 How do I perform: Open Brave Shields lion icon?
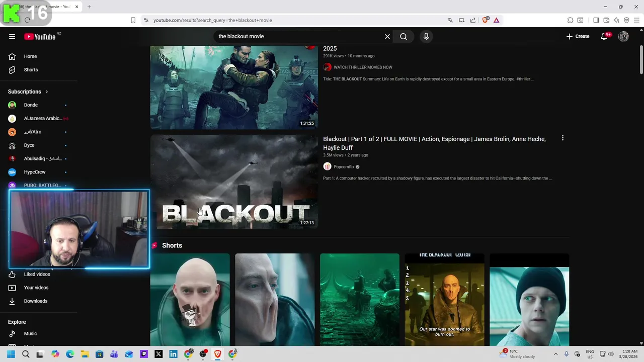coord(485,20)
